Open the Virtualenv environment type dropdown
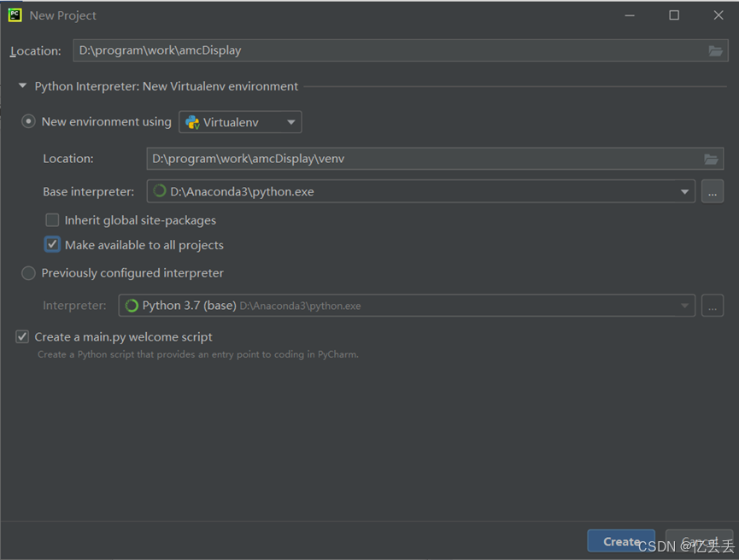The width and height of the screenshot is (739, 560). coord(240,122)
